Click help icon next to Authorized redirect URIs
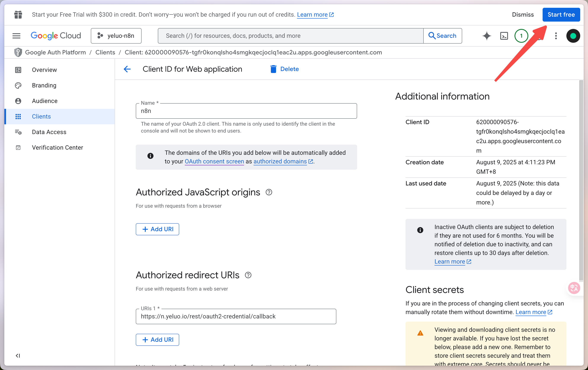This screenshot has height=370, width=588. [248, 275]
